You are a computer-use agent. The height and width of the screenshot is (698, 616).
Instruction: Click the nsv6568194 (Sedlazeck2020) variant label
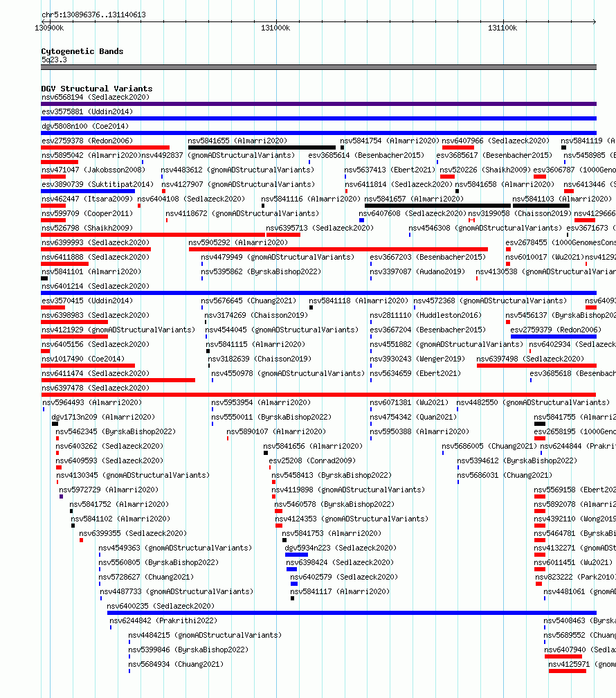[x=96, y=97]
